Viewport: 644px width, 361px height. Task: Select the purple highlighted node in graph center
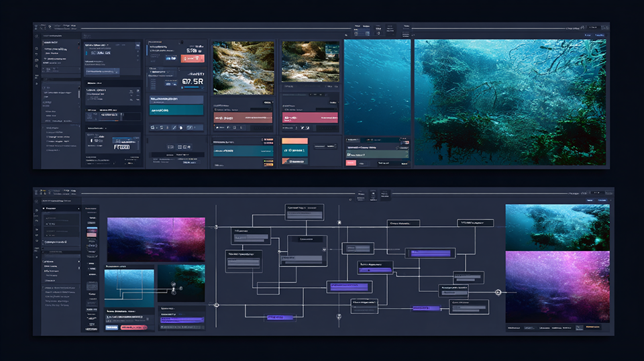tap(348, 287)
